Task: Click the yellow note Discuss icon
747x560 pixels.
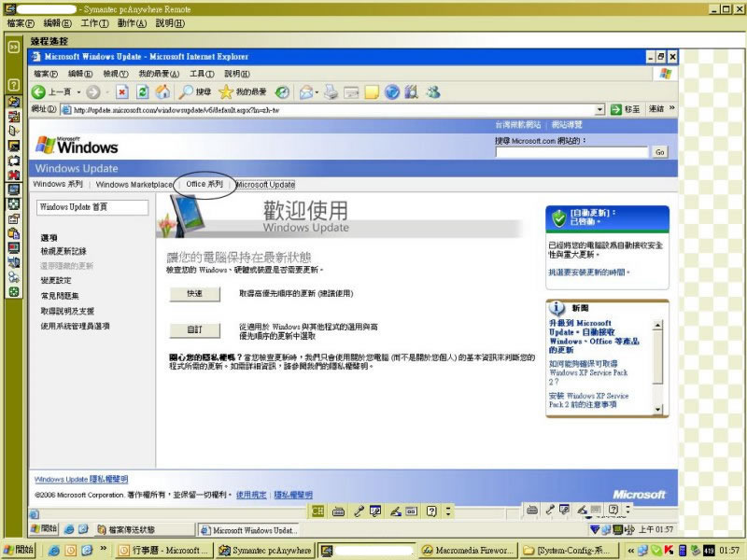Action: 372,91
